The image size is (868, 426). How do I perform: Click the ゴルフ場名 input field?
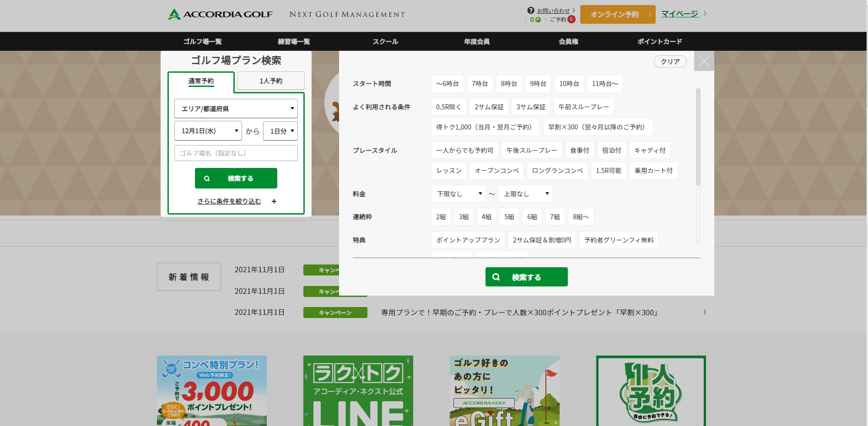click(x=236, y=153)
